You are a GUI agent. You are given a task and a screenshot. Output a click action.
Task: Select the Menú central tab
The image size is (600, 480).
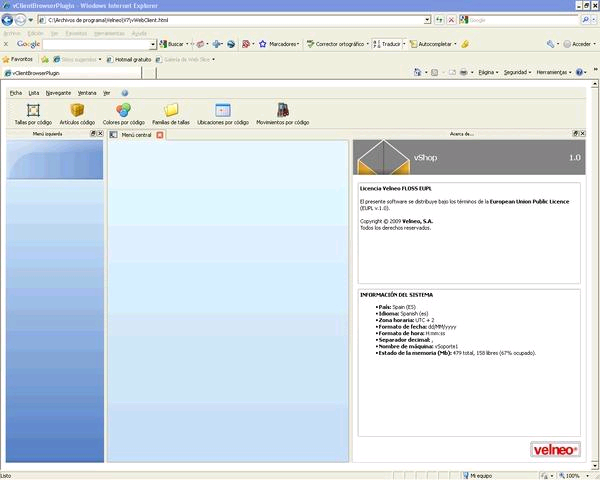[x=137, y=135]
